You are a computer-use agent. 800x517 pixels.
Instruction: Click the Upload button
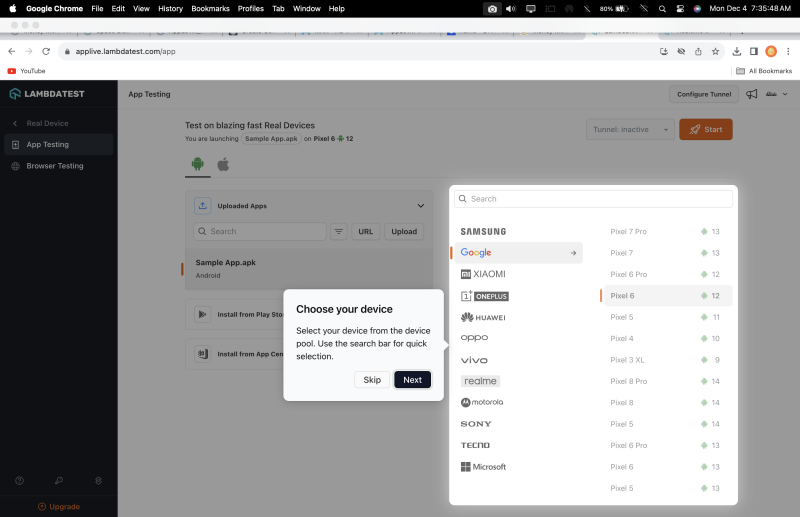point(404,231)
